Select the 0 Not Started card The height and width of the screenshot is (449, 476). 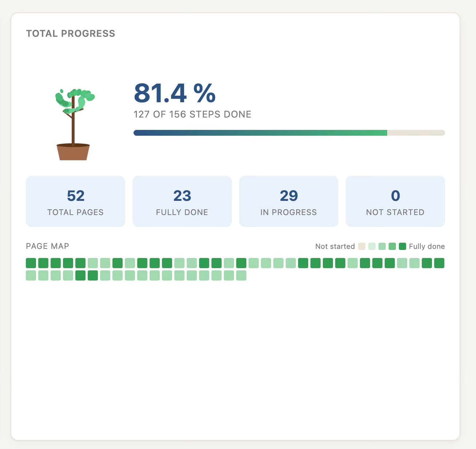tap(395, 201)
